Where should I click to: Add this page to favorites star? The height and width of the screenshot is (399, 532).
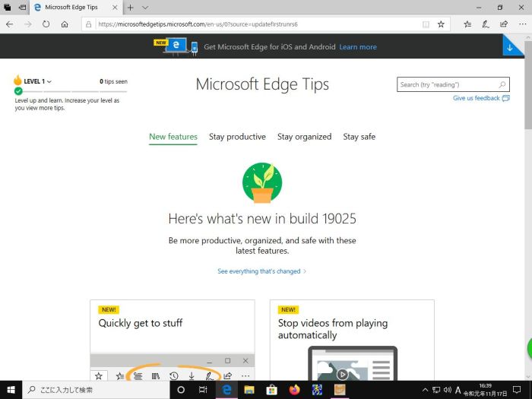441,24
